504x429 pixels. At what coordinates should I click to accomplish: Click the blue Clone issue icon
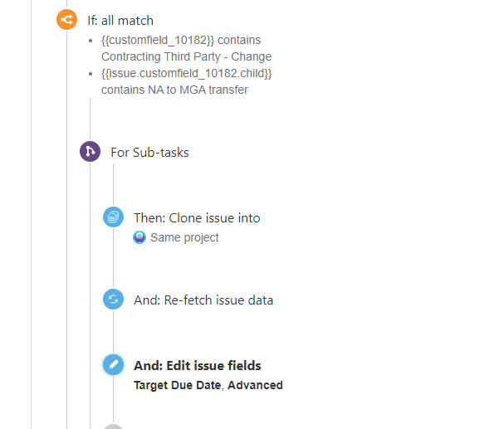113,217
